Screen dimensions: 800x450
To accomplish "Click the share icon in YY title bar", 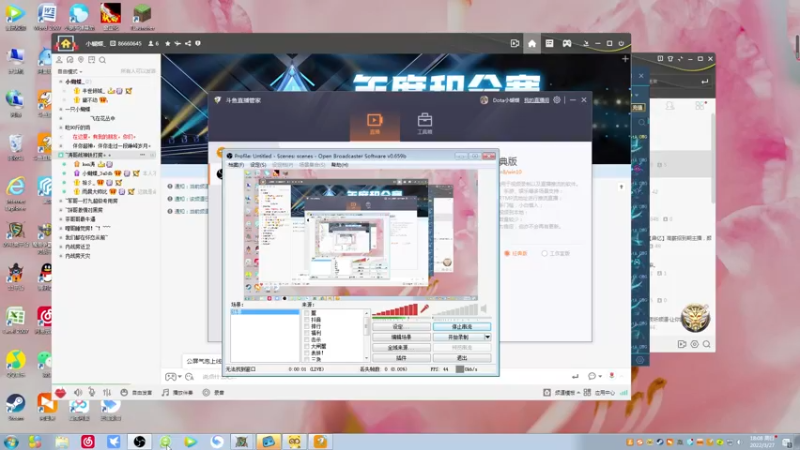I will (x=188, y=43).
